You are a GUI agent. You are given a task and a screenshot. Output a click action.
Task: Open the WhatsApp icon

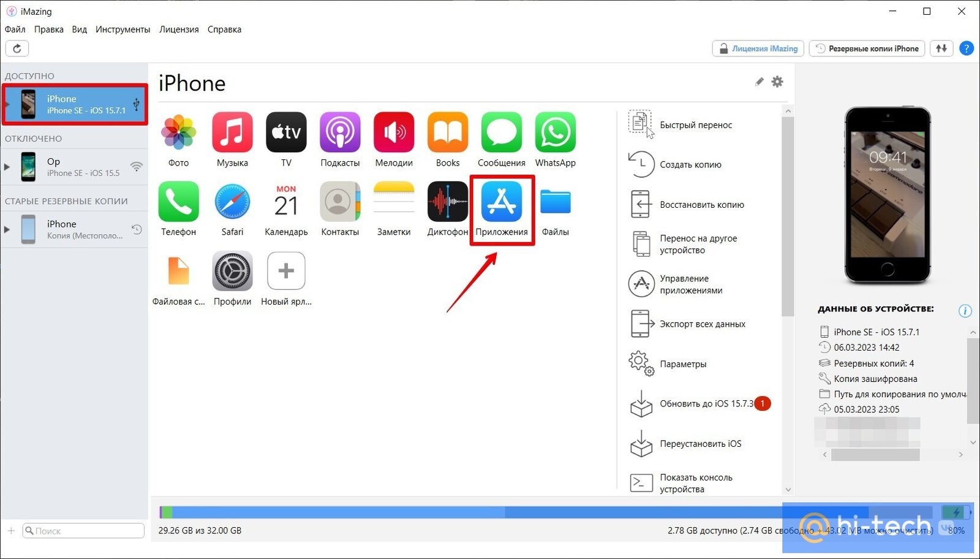coord(556,132)
